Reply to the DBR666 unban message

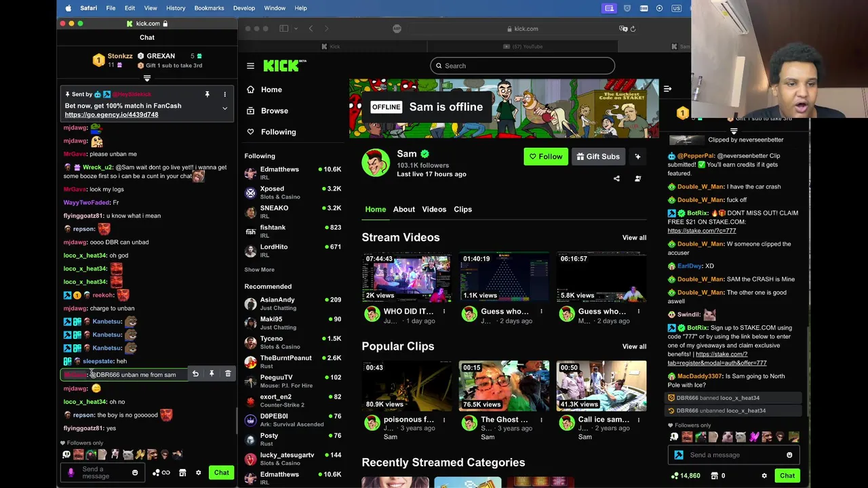(195, 374)
